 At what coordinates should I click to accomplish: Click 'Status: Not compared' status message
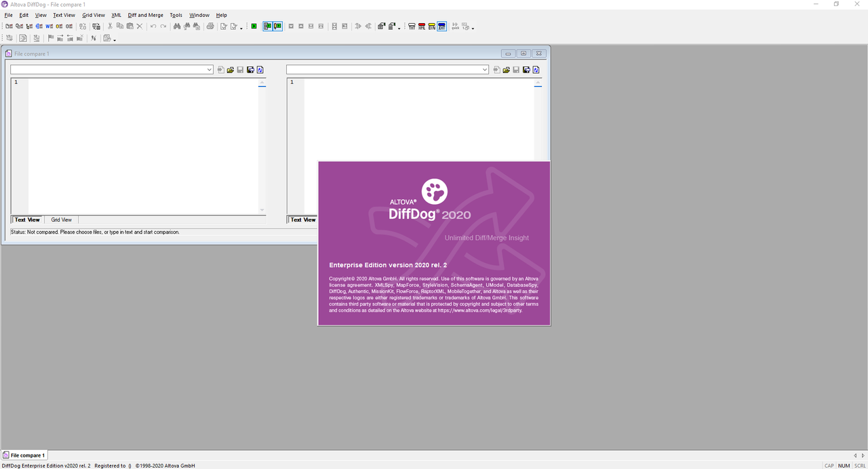95,232
